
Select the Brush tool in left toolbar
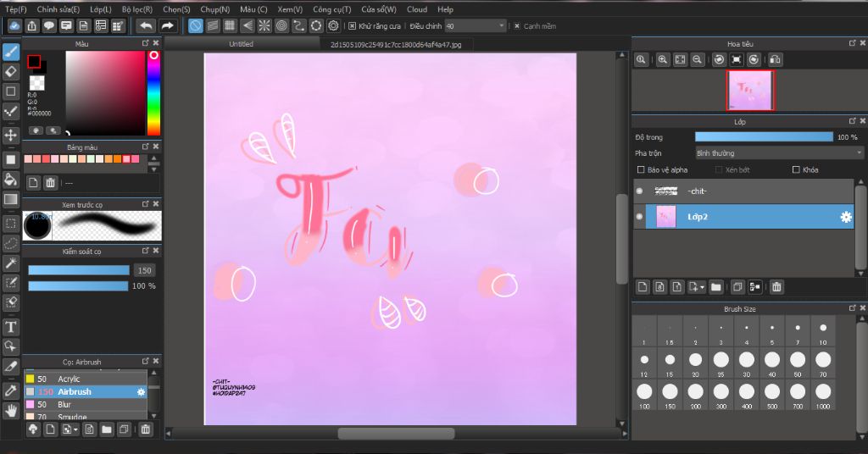10,52
